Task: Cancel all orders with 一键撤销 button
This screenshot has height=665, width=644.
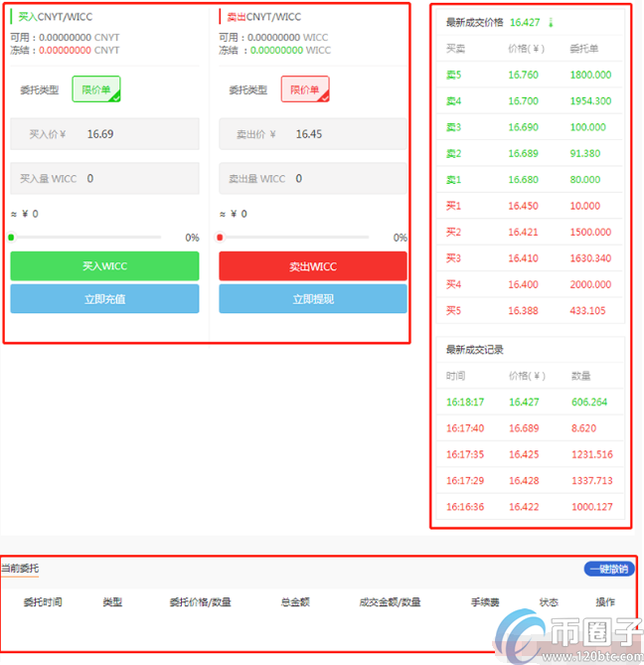Action: pyautogui.click(x=609, y=569)
